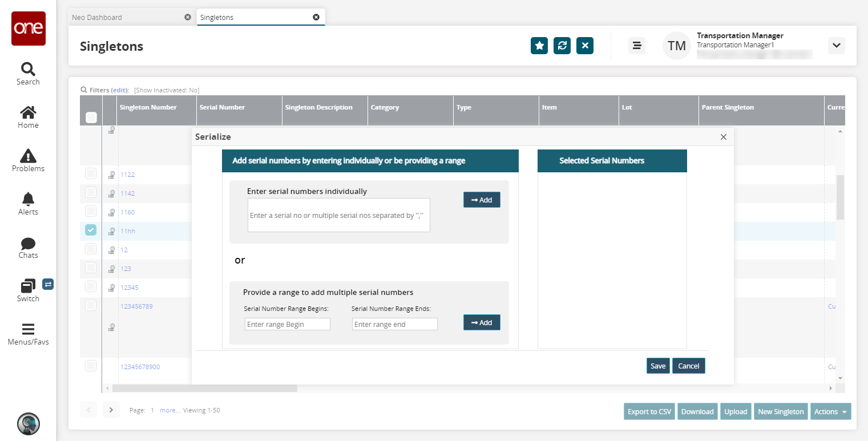
Task: Focus the individual serial numbers text box
Action: pos(339,215)
